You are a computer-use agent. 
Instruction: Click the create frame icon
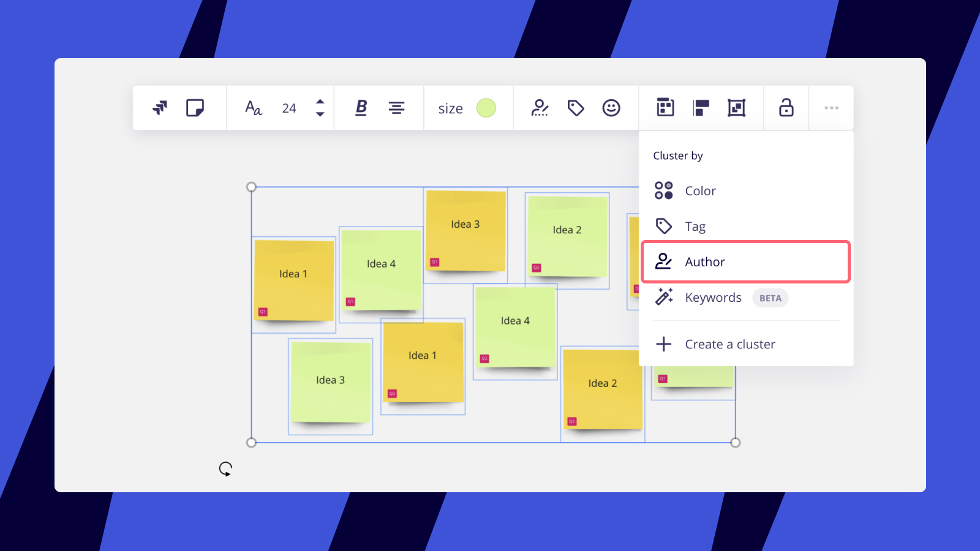click(x=736, y=108)
